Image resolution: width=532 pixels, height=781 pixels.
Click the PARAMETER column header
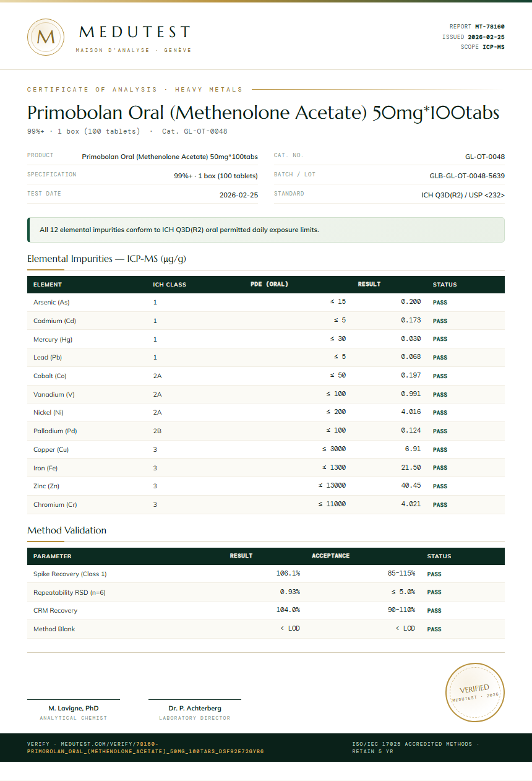53,556
